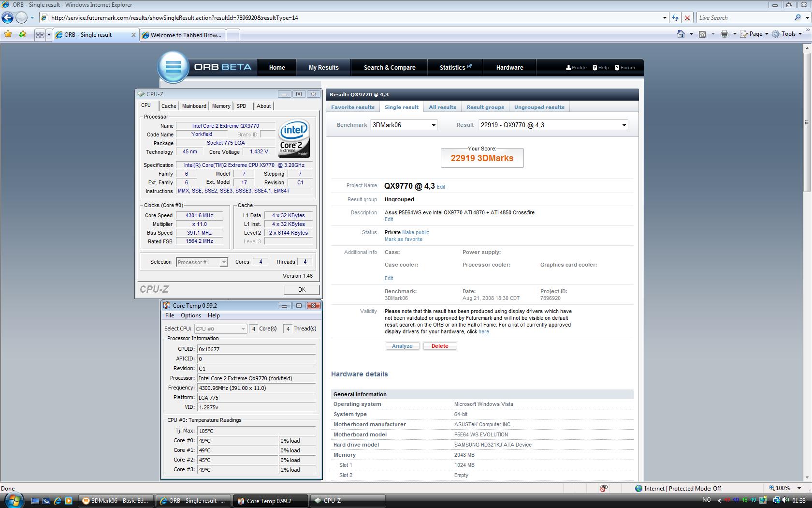Switch to All results tab
Viewport: 812px width, 508px height.
coord(442,107)
